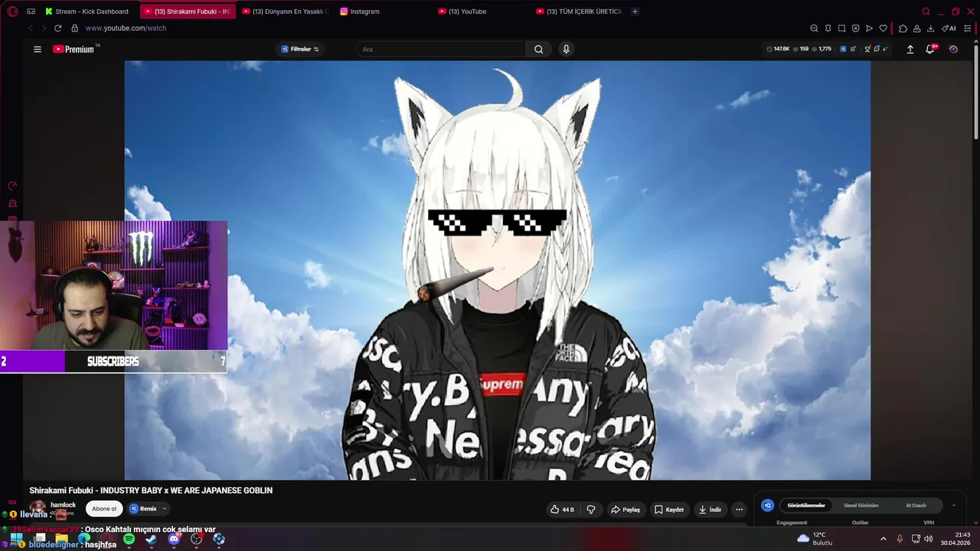Screen dimensions: 980x551
Task: Start voice search with the microphone
Action: tap(566, 49)
